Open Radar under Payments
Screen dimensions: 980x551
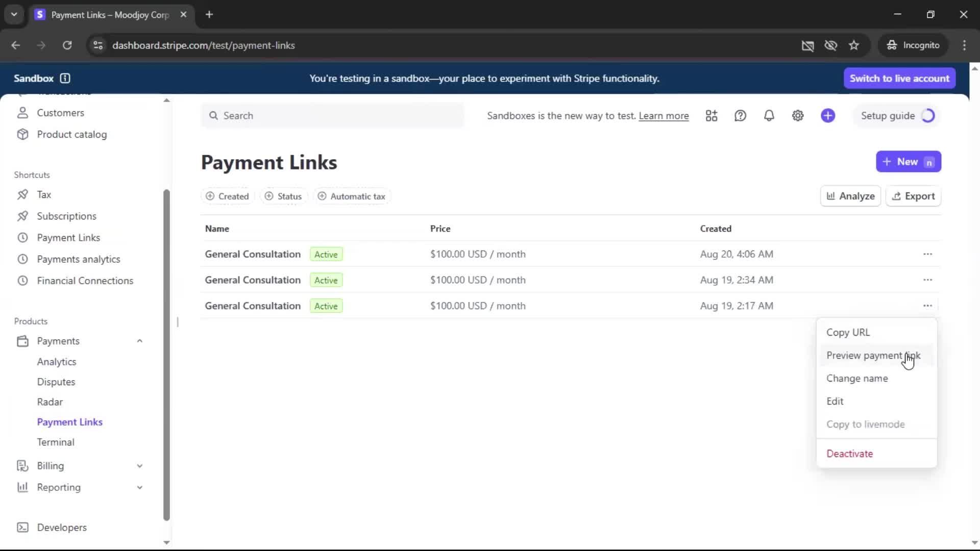50,402
